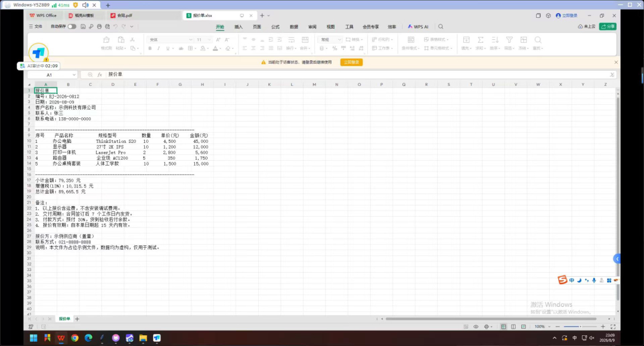Open the Name Box A1 dropdown arrow
Viewport: 644px width, 346px height.
tap(74, 75)
